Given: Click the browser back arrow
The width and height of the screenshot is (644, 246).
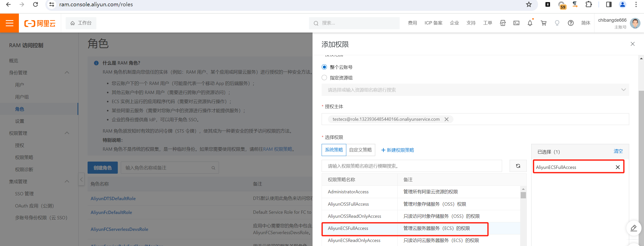Looking at the screenshot, I should tap(8, 5).
